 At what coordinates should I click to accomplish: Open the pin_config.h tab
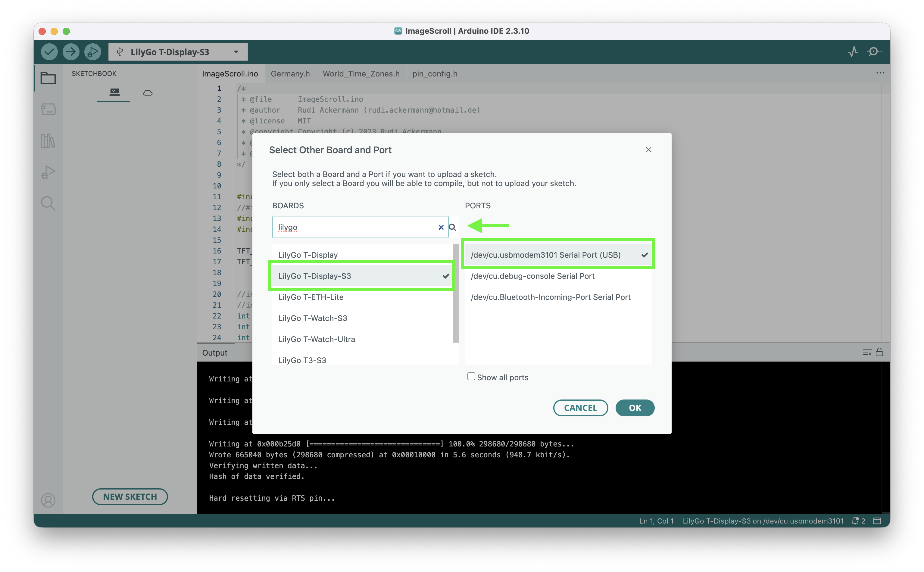tap(435, 74)
